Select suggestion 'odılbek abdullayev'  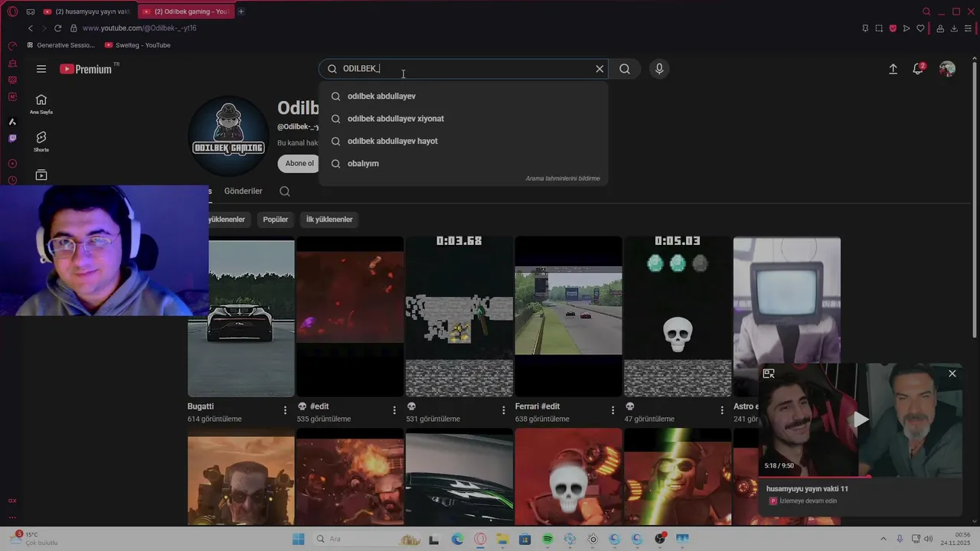[x=463, y=96]
